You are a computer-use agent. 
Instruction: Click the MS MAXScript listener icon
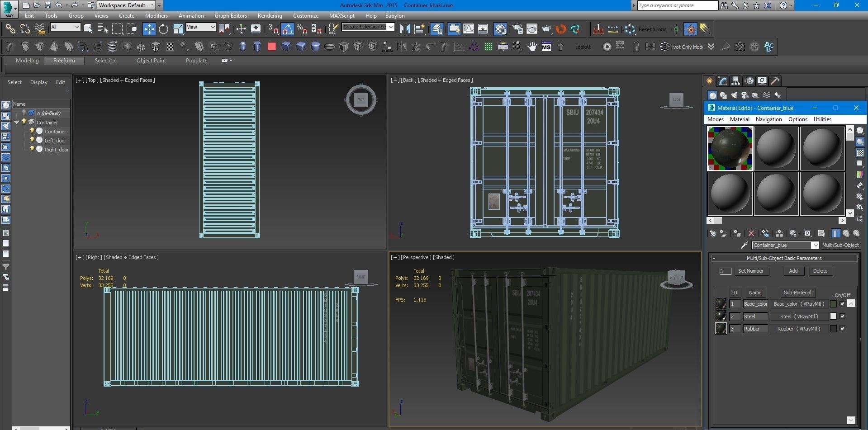pos(546,47)
